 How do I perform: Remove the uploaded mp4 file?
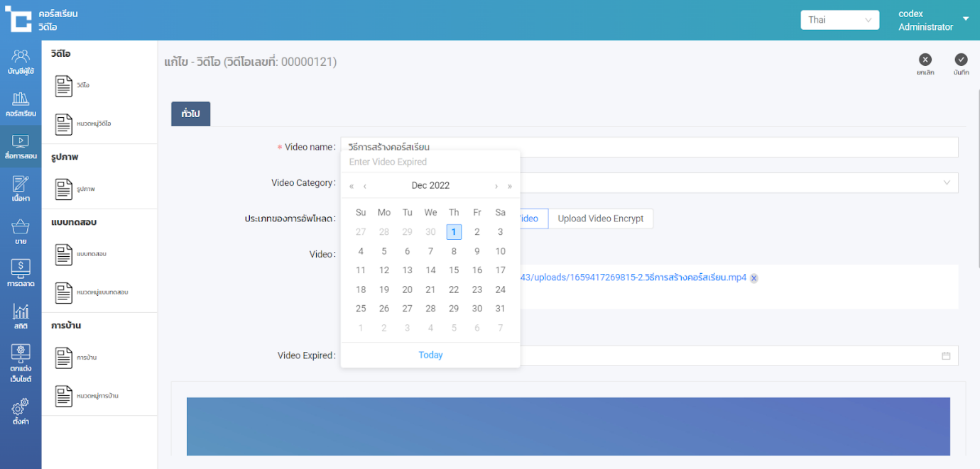pos(754,278)
